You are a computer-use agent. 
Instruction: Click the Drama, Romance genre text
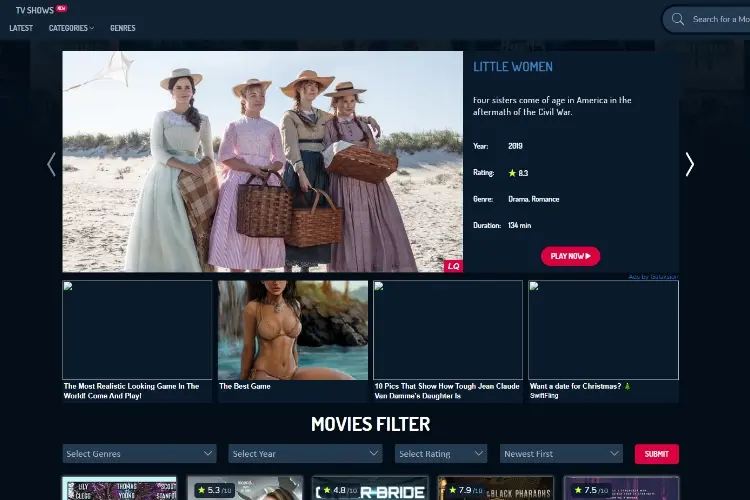coord(534,199)
